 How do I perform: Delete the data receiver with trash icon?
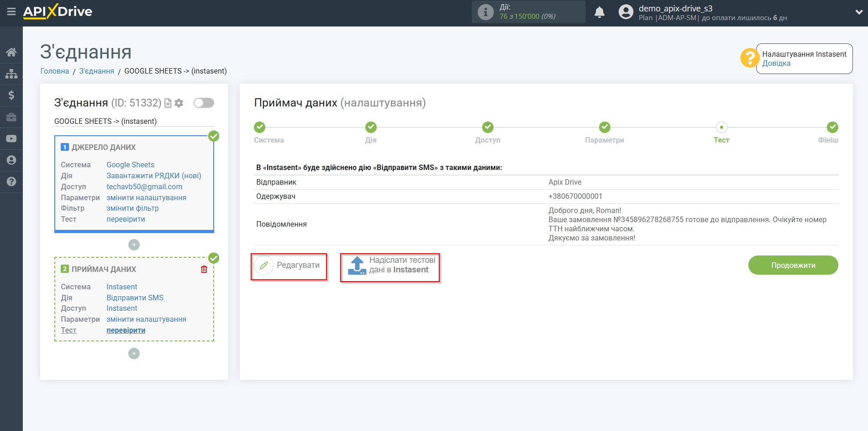point(204,269)
